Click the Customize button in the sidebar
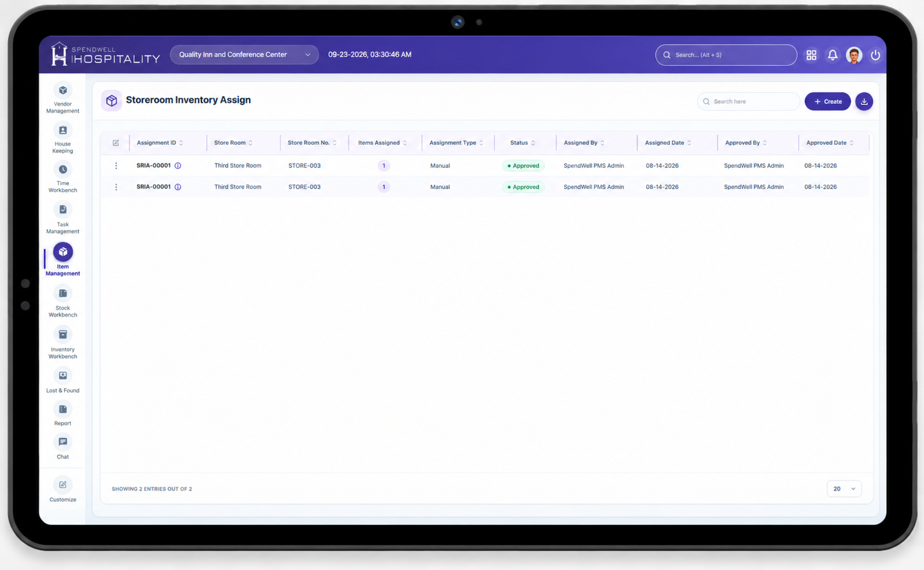This screenshot has width=924, height=570. tap(62, 490)
